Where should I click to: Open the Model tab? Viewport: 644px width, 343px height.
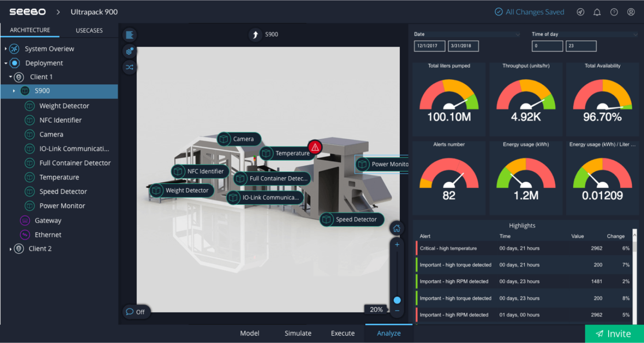tap(250, 333)
